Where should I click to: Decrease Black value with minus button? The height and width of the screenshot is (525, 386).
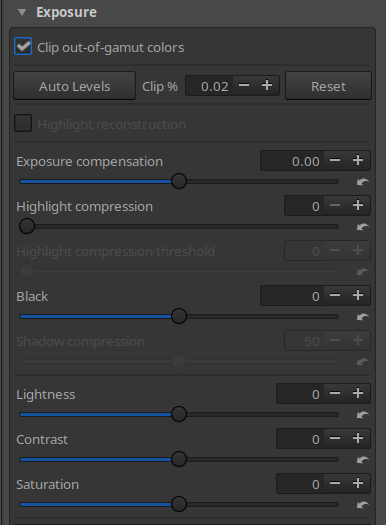coord(335,295)
